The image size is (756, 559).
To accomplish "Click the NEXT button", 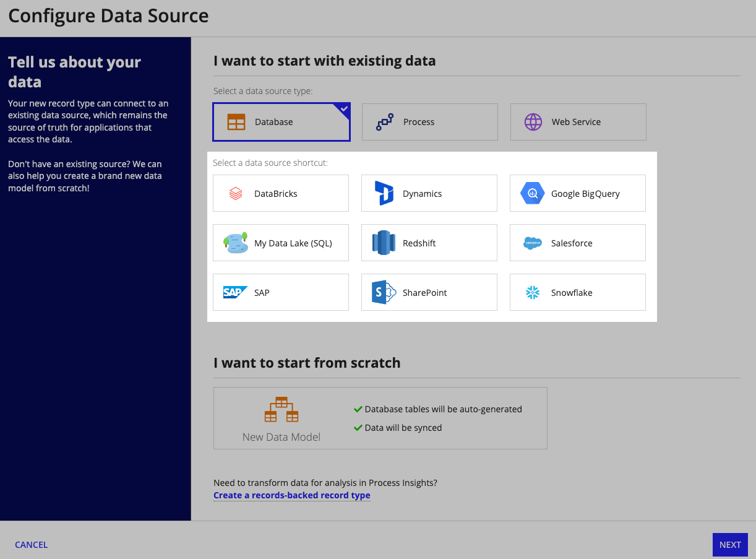I will coord(730,545).
